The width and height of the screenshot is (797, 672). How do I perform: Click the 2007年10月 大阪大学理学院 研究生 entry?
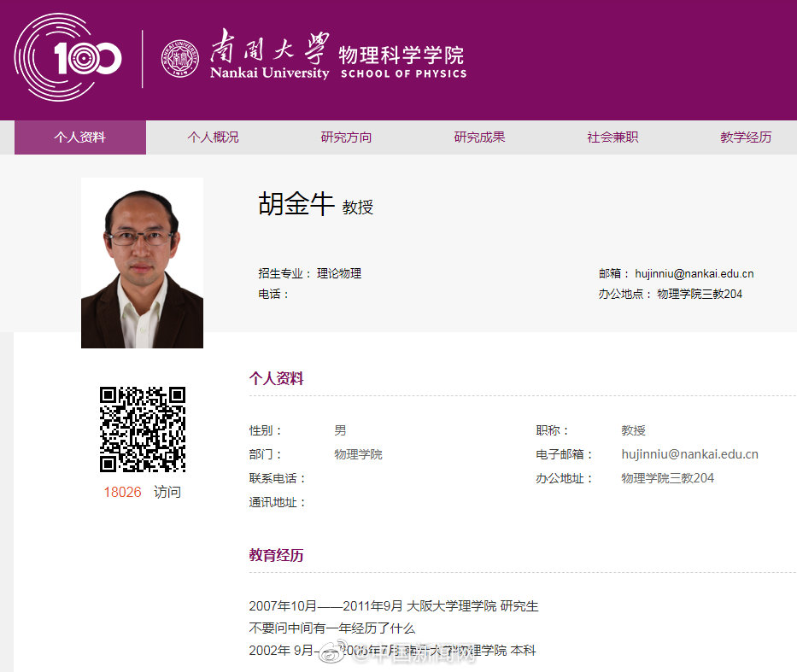pyautogui.click(x=394, y=606)
